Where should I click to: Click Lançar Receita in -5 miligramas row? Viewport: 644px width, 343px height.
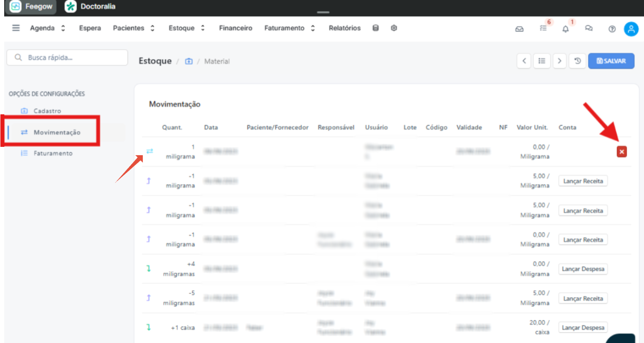(x=583, y=298)
